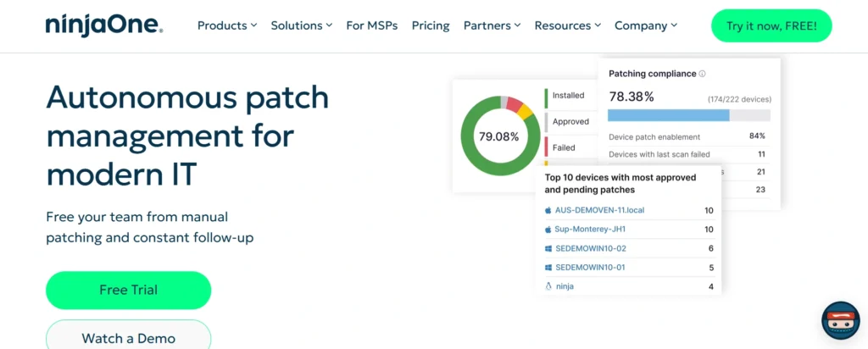Go to the Pricing page
The height and width of the screenshot is (349, 868).
(431, 25)
